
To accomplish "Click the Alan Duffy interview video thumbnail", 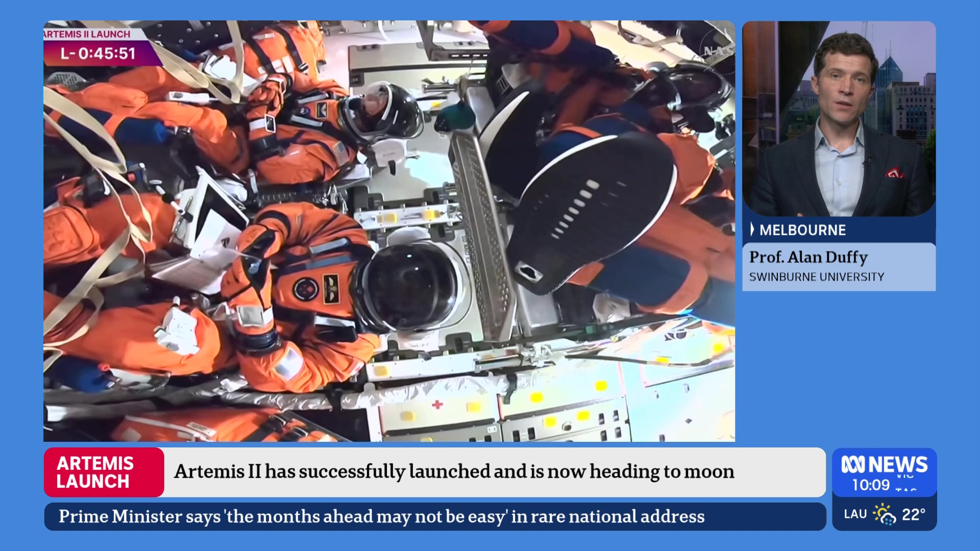I will point(839,118).
